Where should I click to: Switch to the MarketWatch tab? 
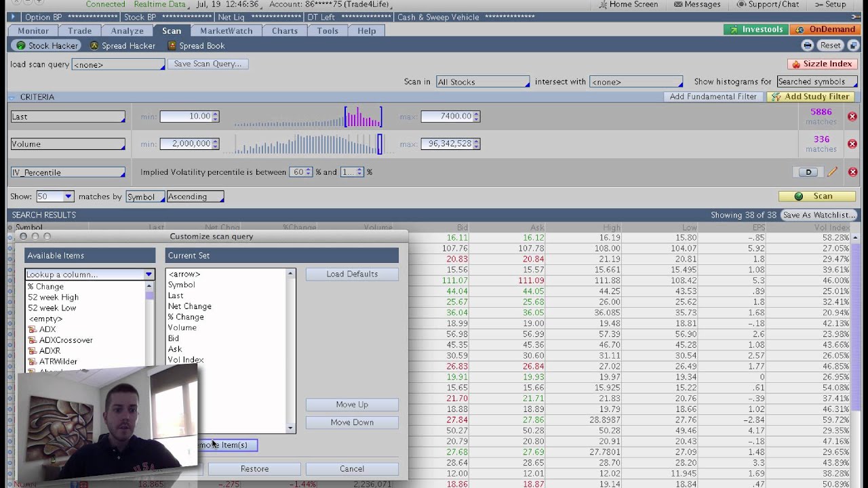tap(226, 30)
